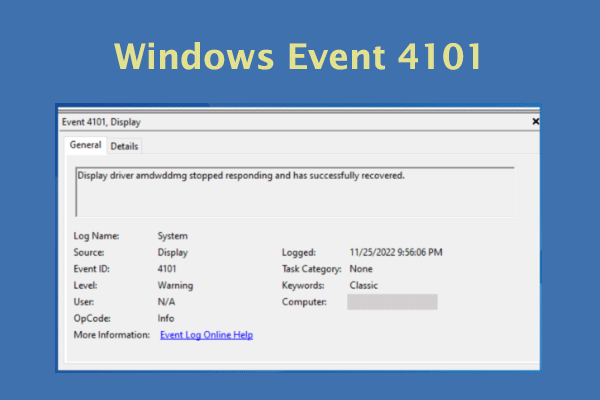Click inside the event description text box
600x400 pixels.
point(295,191)
